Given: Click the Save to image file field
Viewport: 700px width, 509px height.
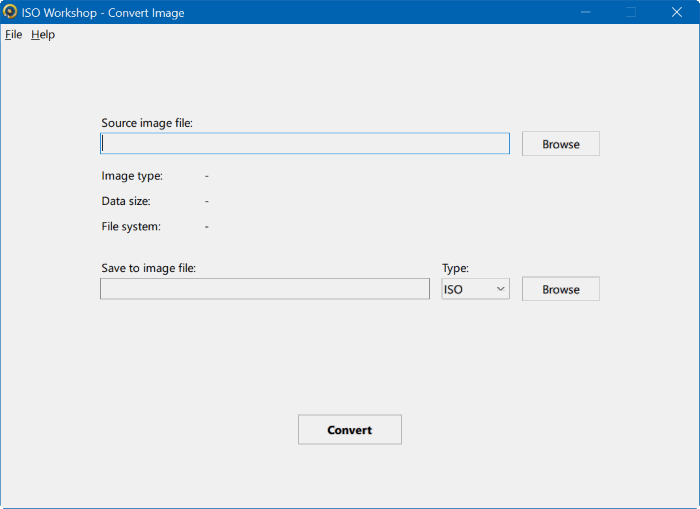Looking at the screenshot, I should pos(265,289).
